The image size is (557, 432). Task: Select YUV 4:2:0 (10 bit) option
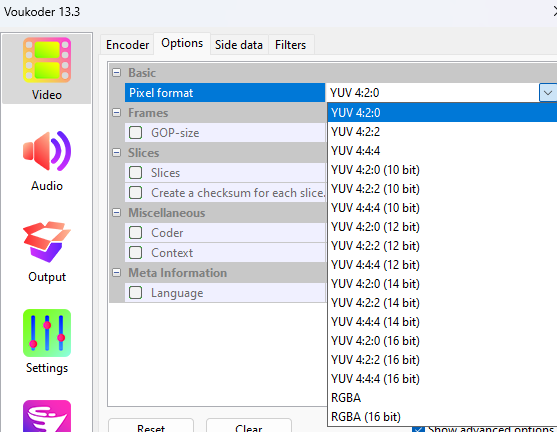(442, 170)
